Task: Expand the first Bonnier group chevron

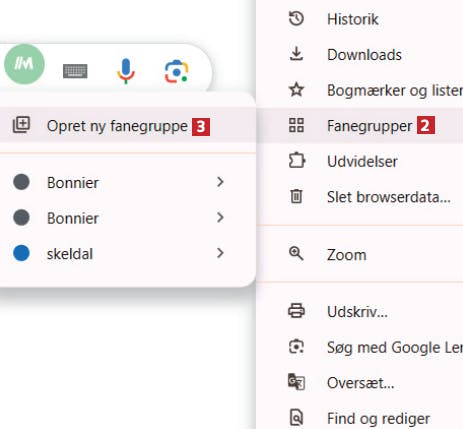Action: point(220,182)
